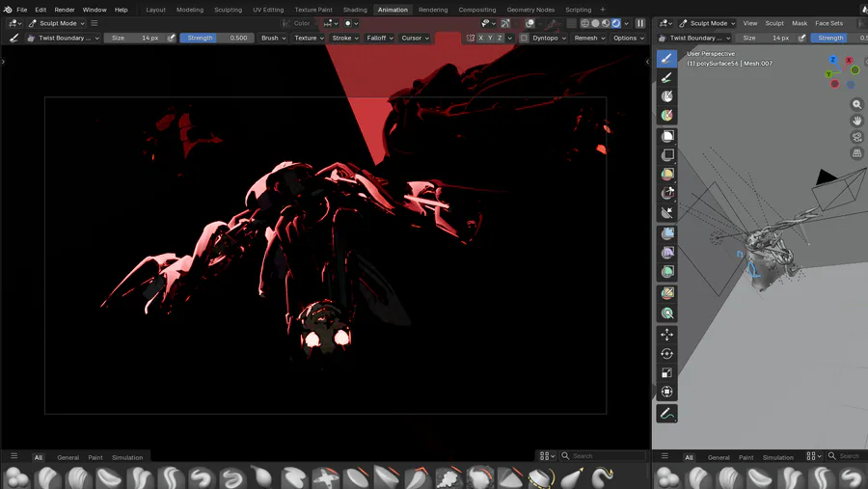Screen dimensions: 868x489
Task: Select the Rotate transform tool in toolbar
Action: [666, 354]
